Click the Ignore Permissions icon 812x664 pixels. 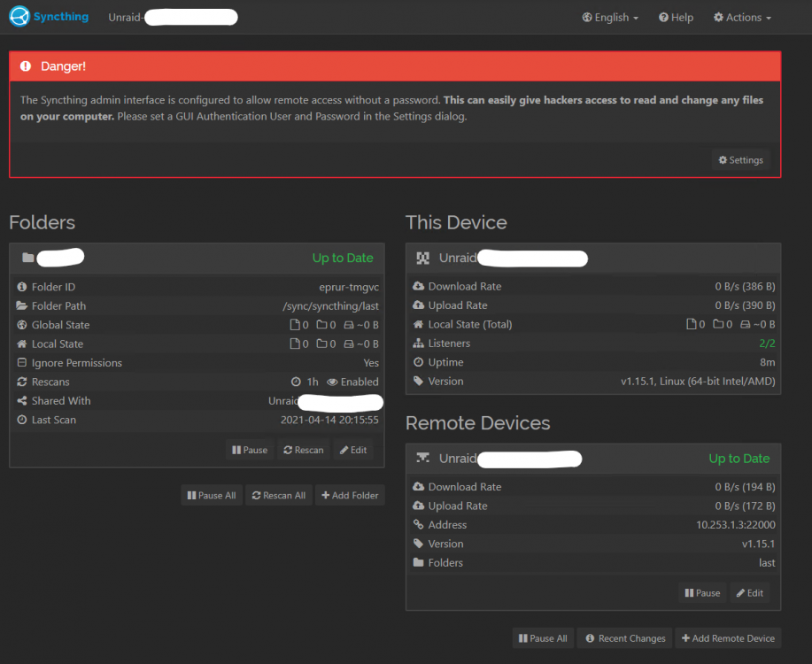pos(22,363)
